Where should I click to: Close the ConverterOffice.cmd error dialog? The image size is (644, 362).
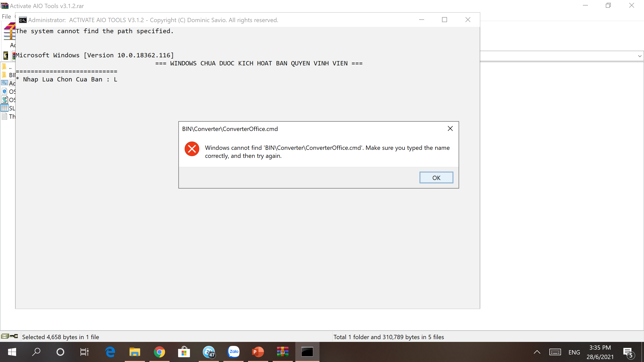click(x=450, y=129)
